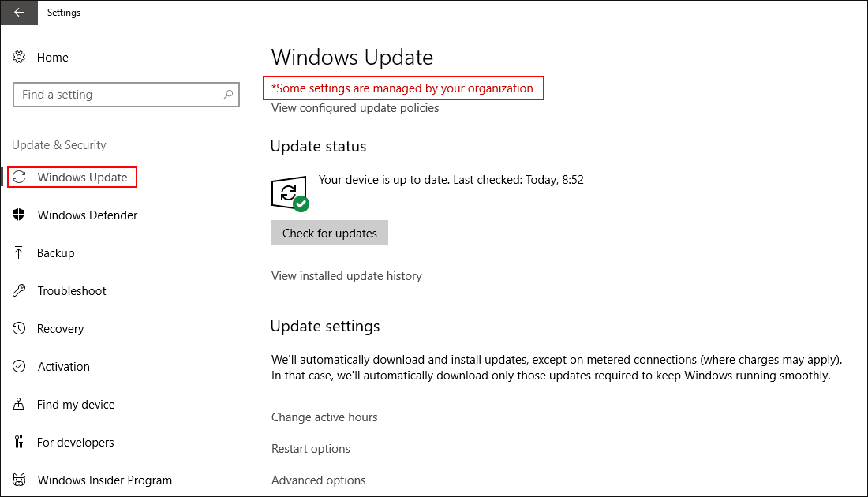Click the Windows Defender shield icon

pos(19,215)
